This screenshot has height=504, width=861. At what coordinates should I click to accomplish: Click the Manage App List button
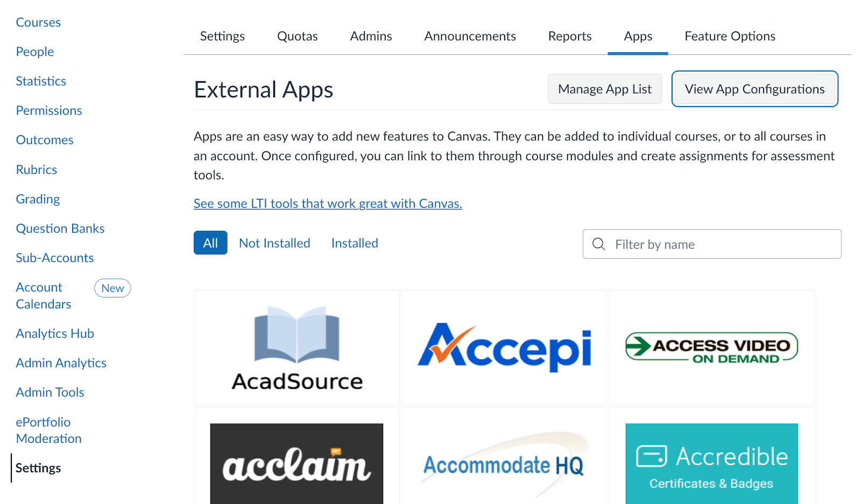605,89
